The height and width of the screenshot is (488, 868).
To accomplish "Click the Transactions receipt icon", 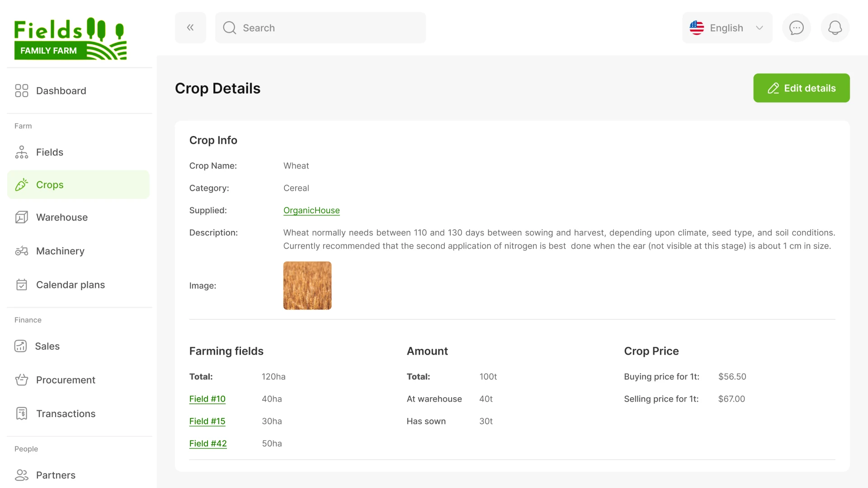I will [x=21, y=413].
